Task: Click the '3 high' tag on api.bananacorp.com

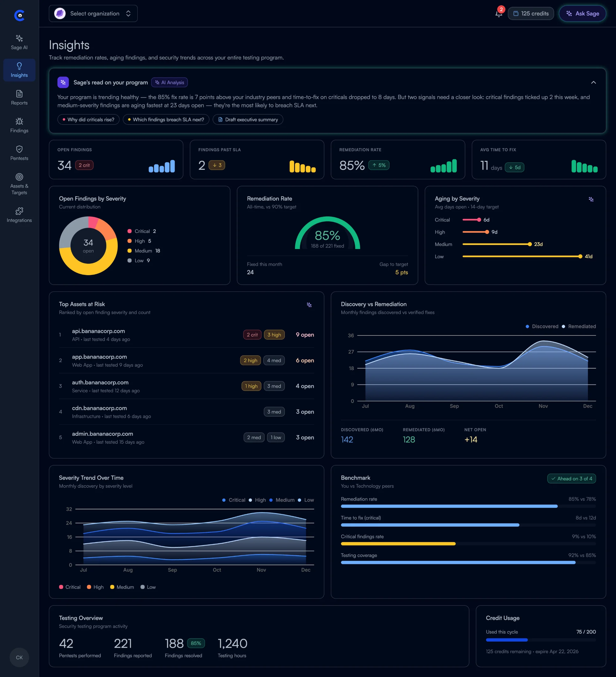Action: [x=274, y=335]
